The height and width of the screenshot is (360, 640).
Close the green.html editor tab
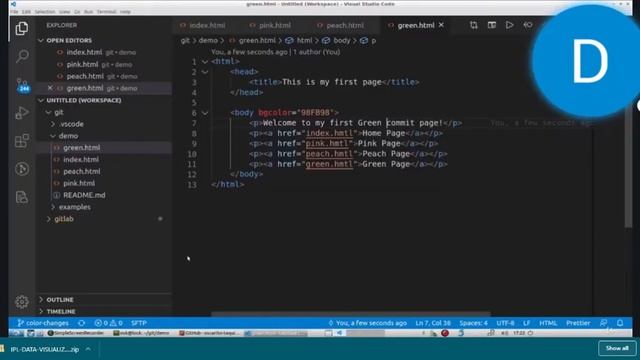(441, 25)
